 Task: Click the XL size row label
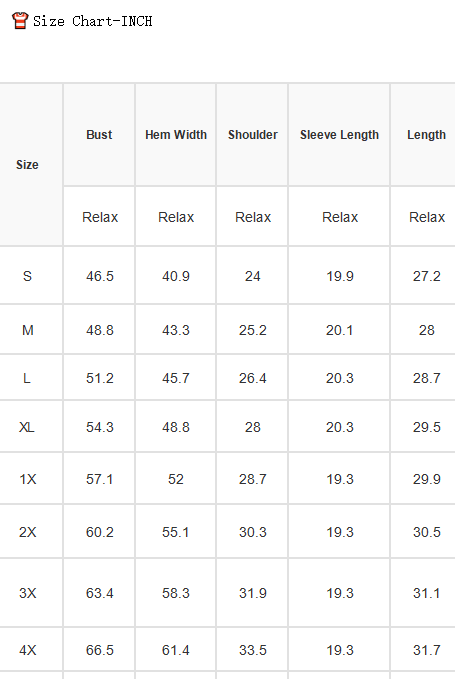click(27, 427)
